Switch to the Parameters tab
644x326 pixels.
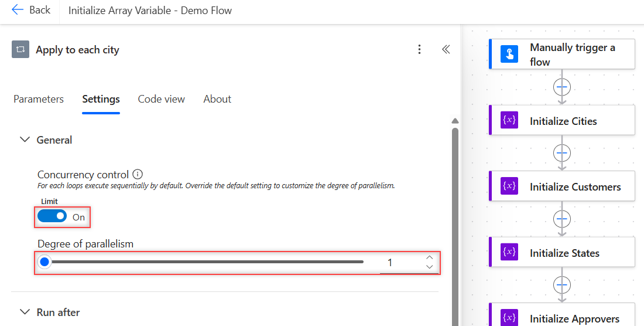click(x=39, y=99)
